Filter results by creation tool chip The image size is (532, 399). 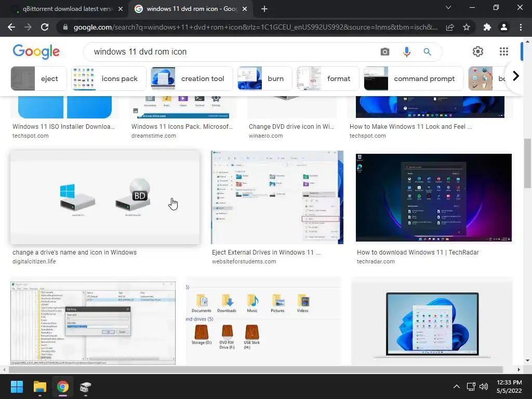[x=192, y=78]
